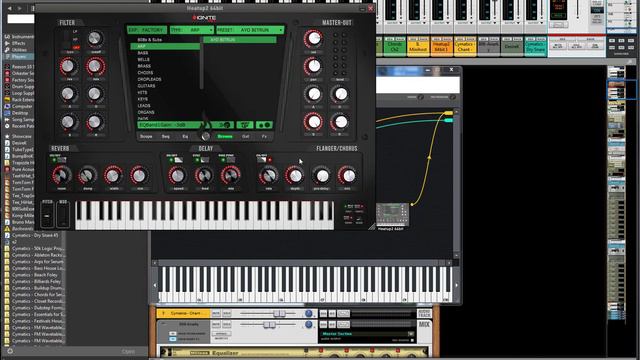
Task: Toggle the Delay on/off switch
Action: [x=175, y=160]
